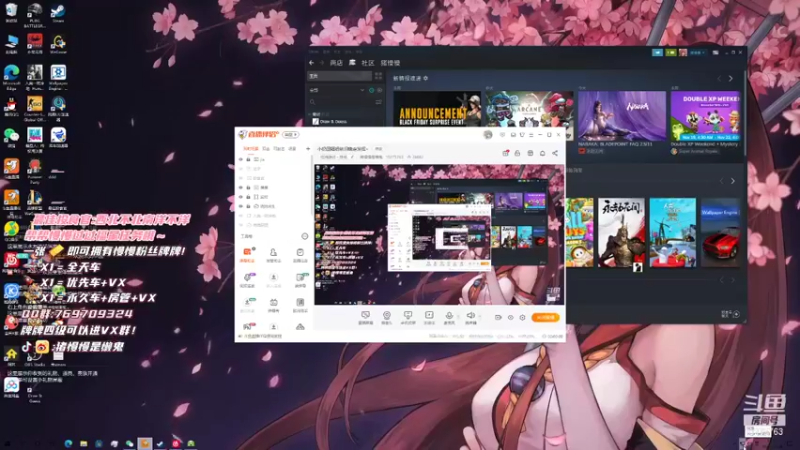Select Draw & Guess in Steam library list

(333, 121)
